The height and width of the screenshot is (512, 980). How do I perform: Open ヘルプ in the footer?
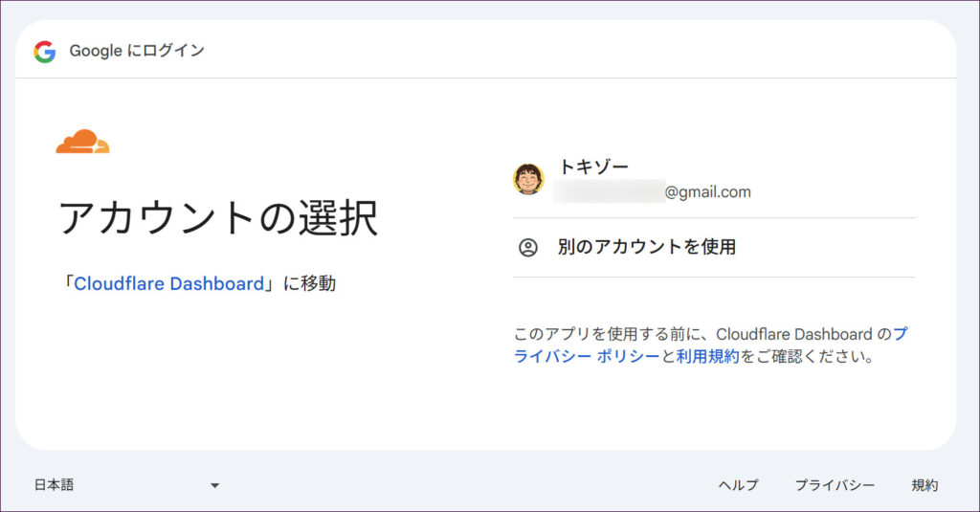[738, 485]
